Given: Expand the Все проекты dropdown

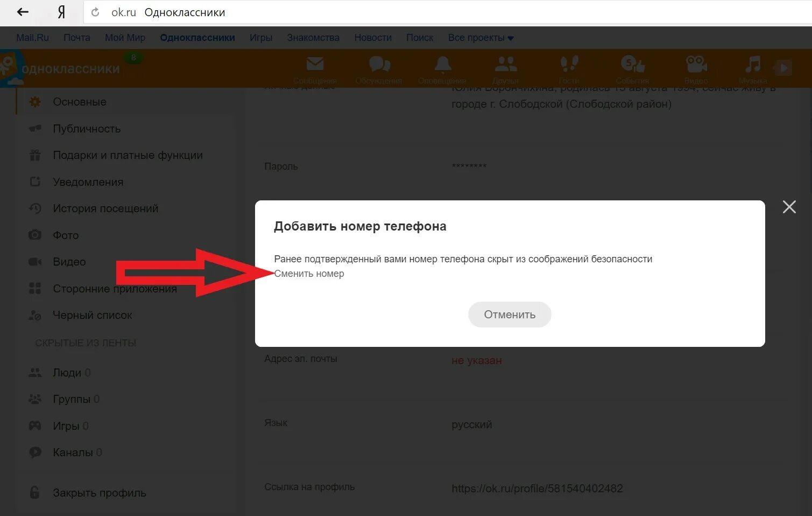Looking at the screenshot, I should click(481, 38).
